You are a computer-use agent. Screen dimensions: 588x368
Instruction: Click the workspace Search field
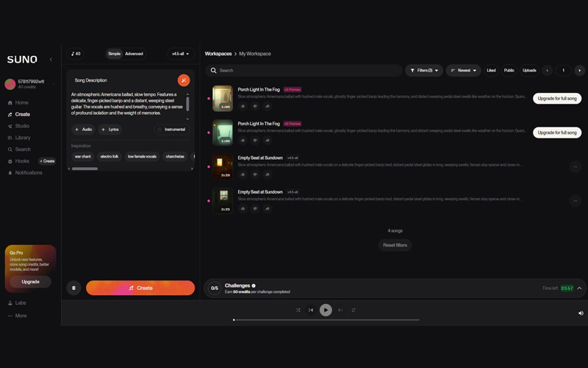pyautogui.click(x=304, y=70)
